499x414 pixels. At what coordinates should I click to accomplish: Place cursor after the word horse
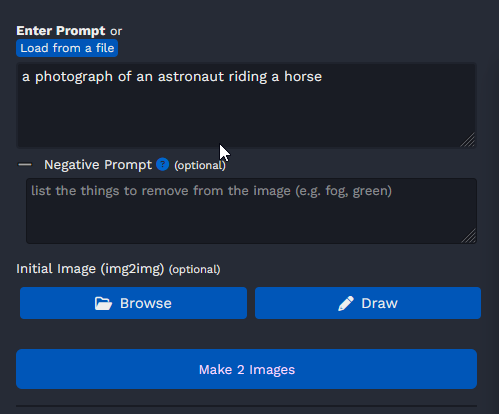point(323,77)
